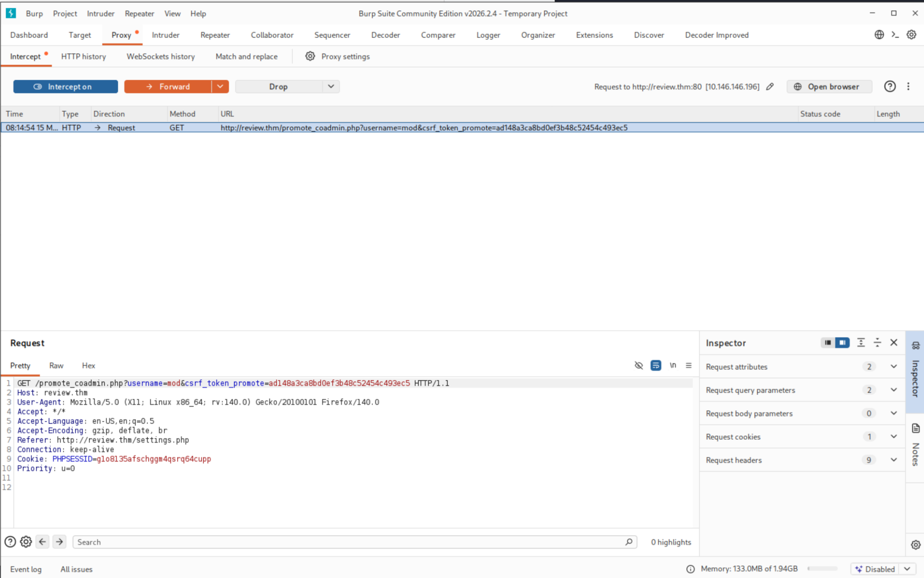The image size is (924, 578).
Task: Open the Event log
Action: point(26,569)
